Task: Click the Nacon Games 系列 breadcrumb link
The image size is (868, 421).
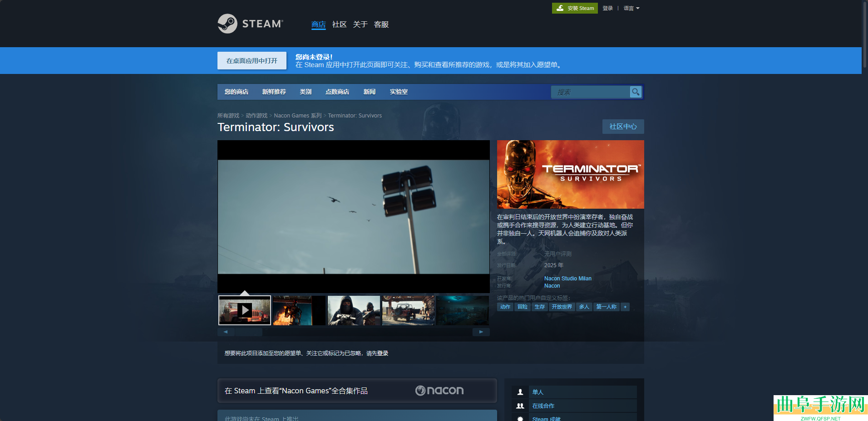Action: [298, 116]
